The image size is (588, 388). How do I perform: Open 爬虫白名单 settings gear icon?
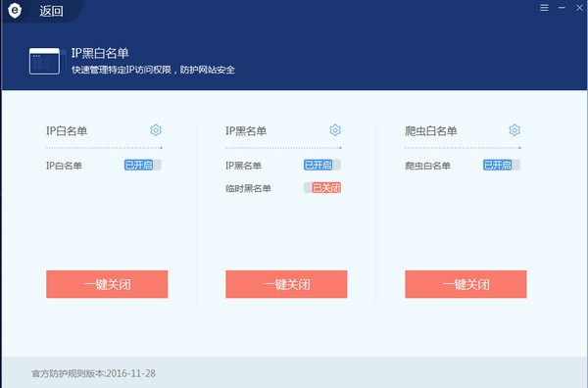pyautogui.click(x=514, y=130)
